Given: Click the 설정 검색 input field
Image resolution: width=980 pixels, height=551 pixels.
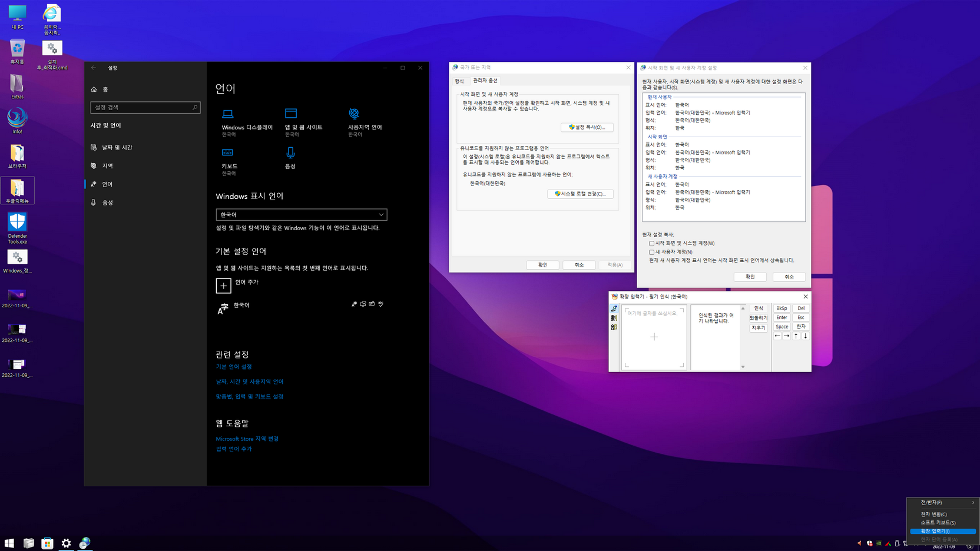Looking at the screenshot, I should pos(145,107).
